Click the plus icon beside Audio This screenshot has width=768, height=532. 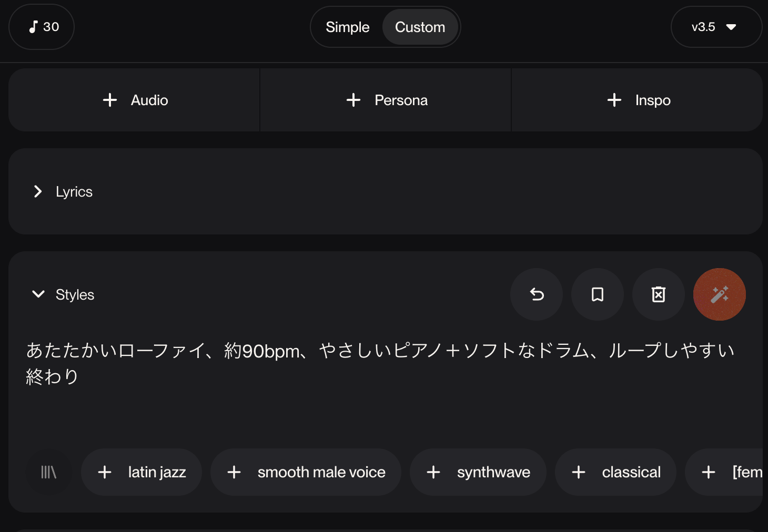[110, 100]
